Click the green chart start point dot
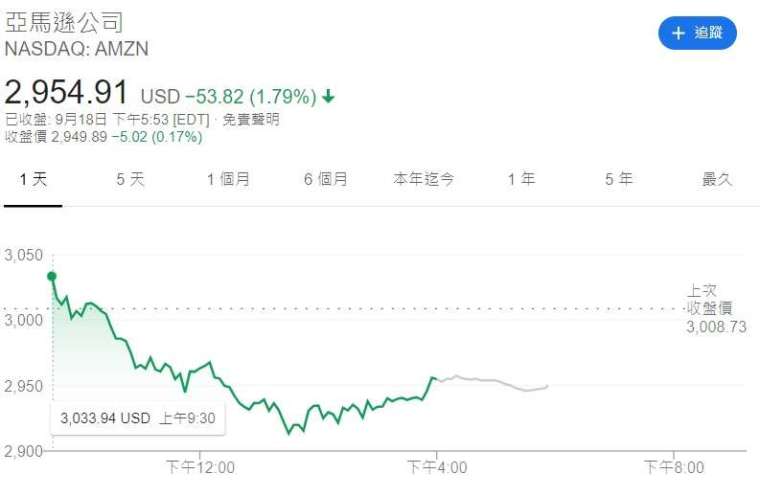The image size is (760, 496). coord(52,276)
